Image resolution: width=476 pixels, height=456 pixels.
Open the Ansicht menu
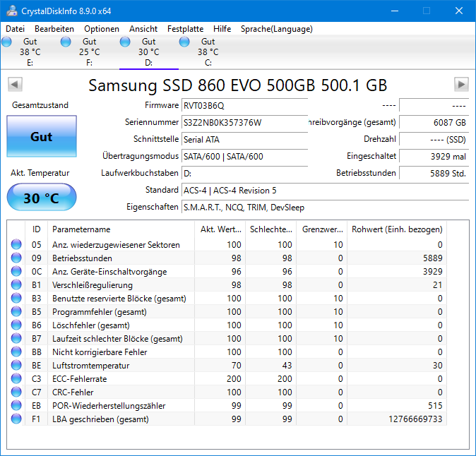coord(143,29)
